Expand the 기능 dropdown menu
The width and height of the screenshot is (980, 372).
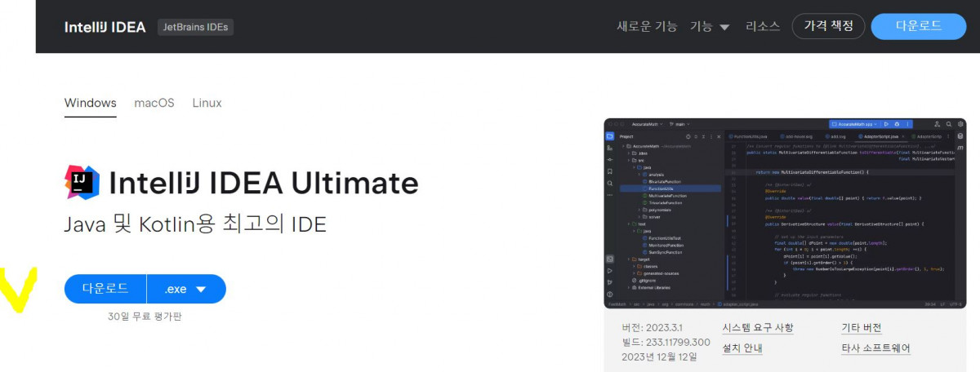point(710,26)
